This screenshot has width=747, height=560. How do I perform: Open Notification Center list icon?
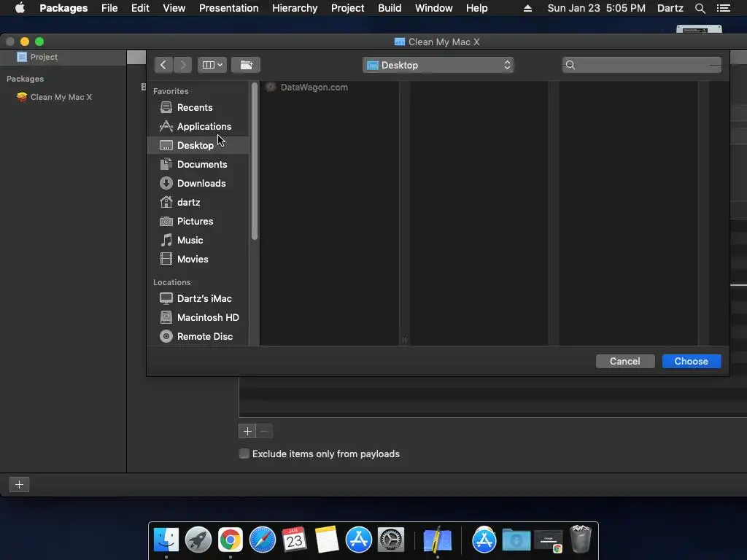724,8
